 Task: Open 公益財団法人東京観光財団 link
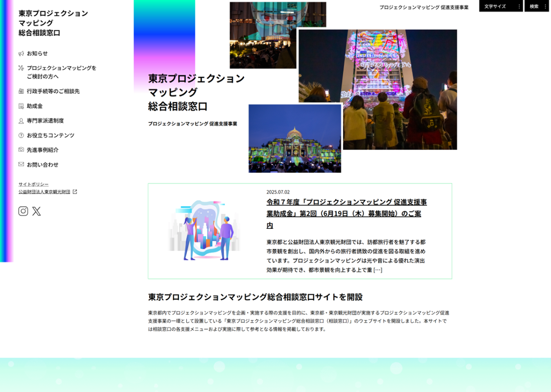point(44,192)
